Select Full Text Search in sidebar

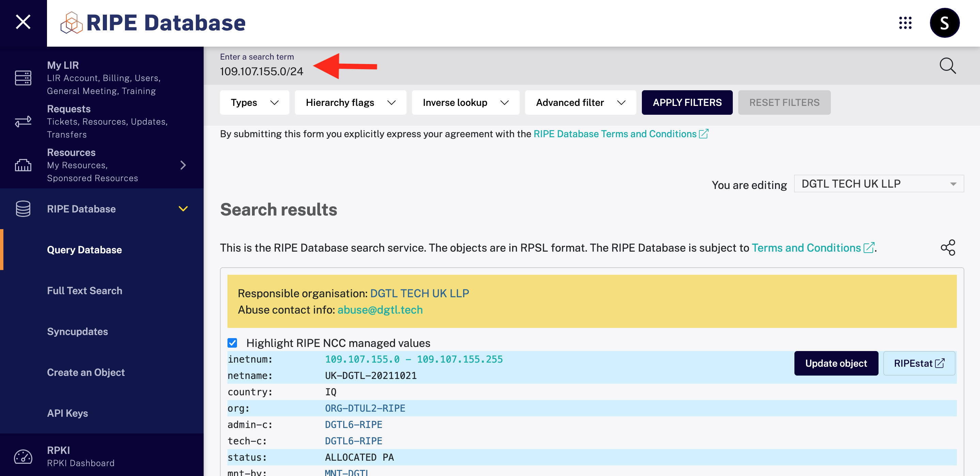[84, 291]
